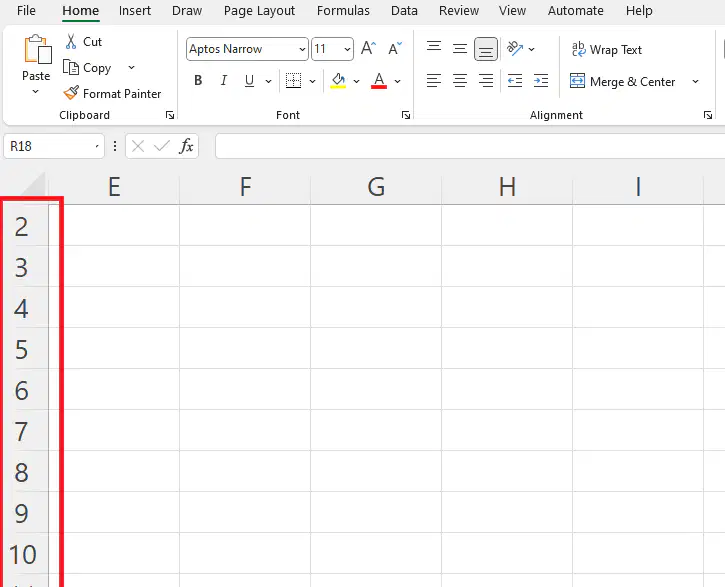725x587 pixels.
Task: Click the Orientation text angle icon
Action: point(515,48)
